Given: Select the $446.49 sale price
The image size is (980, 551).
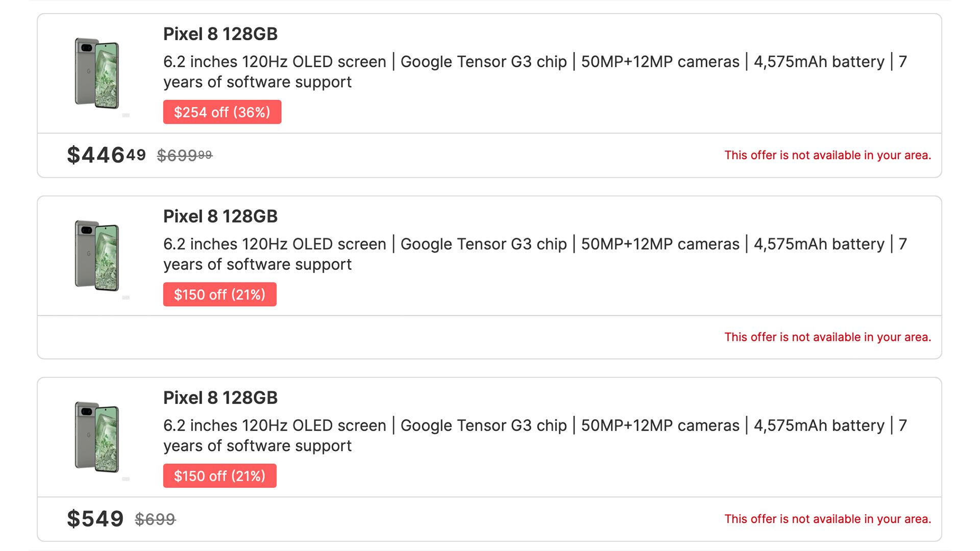Looking at the screenshot, I should 106,155.
